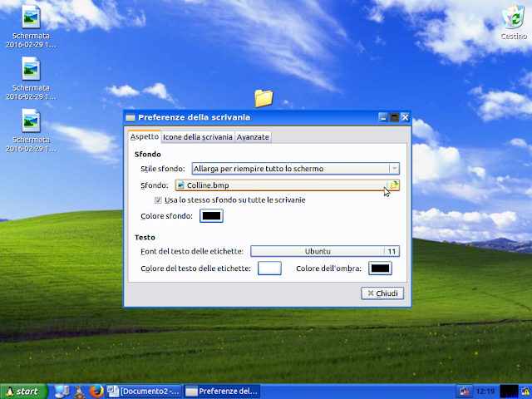Screen dimensions: 532x399
Task: Click the clock showing 12:19
Action: (485, 392)
